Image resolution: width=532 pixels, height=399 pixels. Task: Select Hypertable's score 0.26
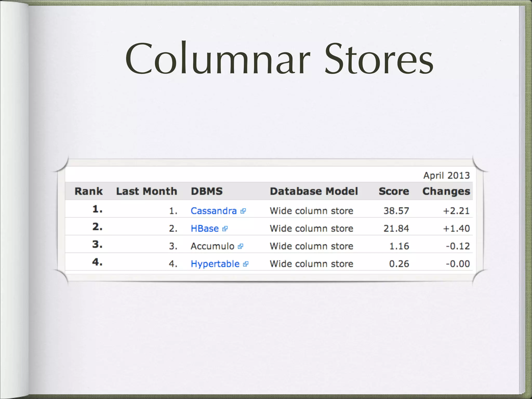click(x=399, y=264)
